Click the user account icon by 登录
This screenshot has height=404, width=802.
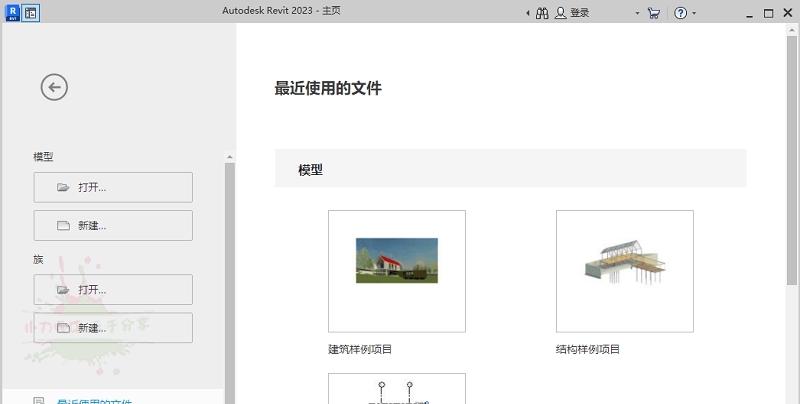click(561, 13)
